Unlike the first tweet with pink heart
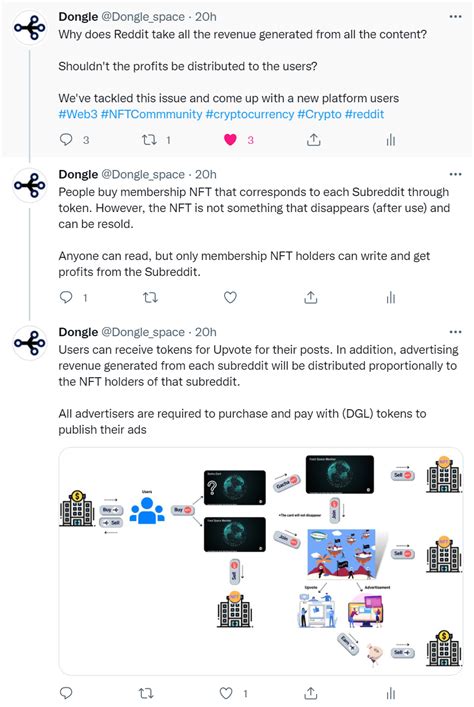 [230, 140]
